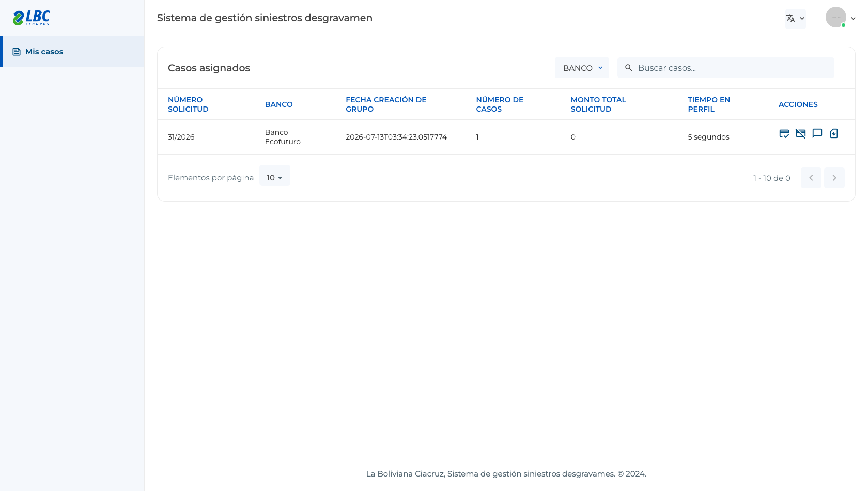Open the BANCO filter dropdown
Viewport: 868px width, 491px height.
coord(582,68)
